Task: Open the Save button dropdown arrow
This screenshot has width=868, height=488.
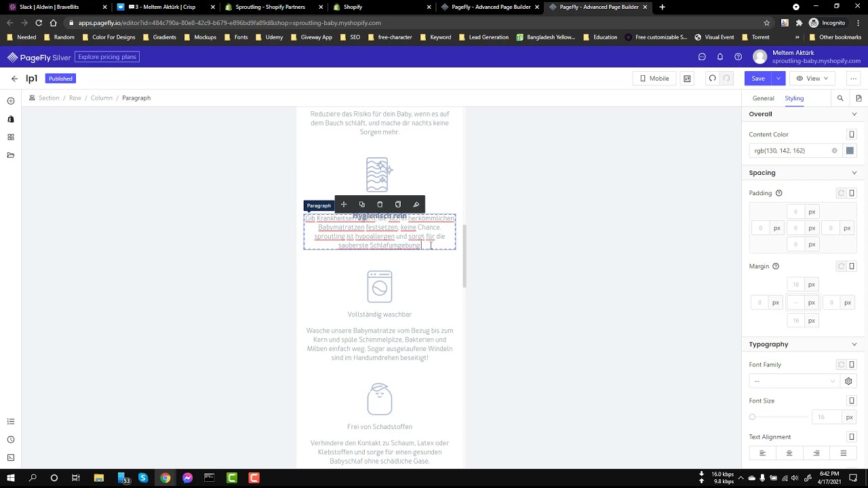Action: point(778,79)
